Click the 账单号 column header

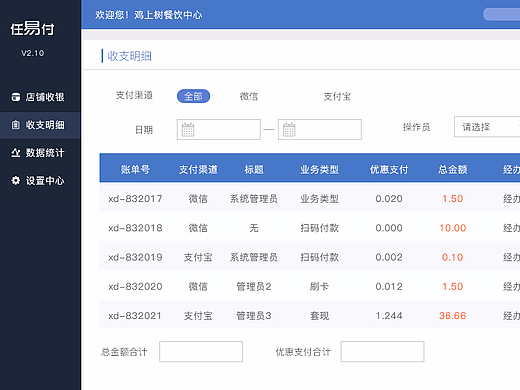[x=135, y=169]
